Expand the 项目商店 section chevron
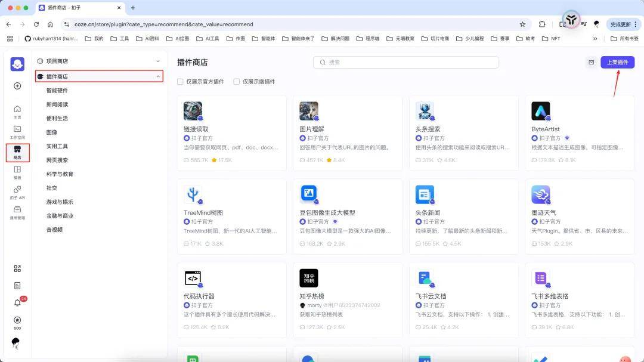The height and width of the screenshot is (362, 644). (158, 61)
